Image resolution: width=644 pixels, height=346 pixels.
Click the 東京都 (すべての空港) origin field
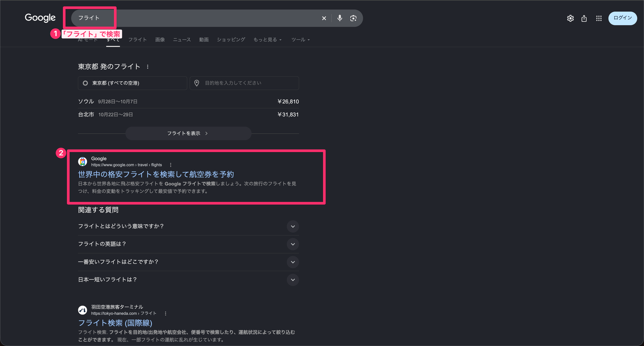coord(132,83)
